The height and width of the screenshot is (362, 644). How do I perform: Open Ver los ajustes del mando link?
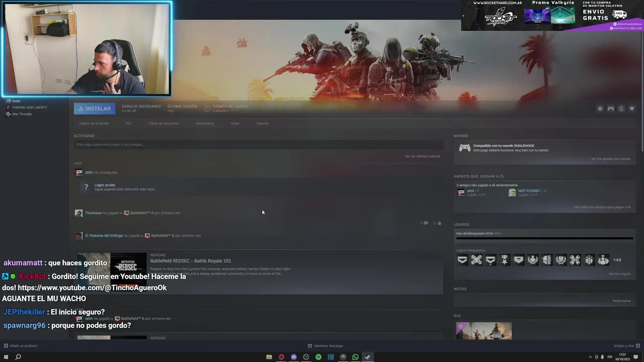pyautogui.click(x=610, y=159)
